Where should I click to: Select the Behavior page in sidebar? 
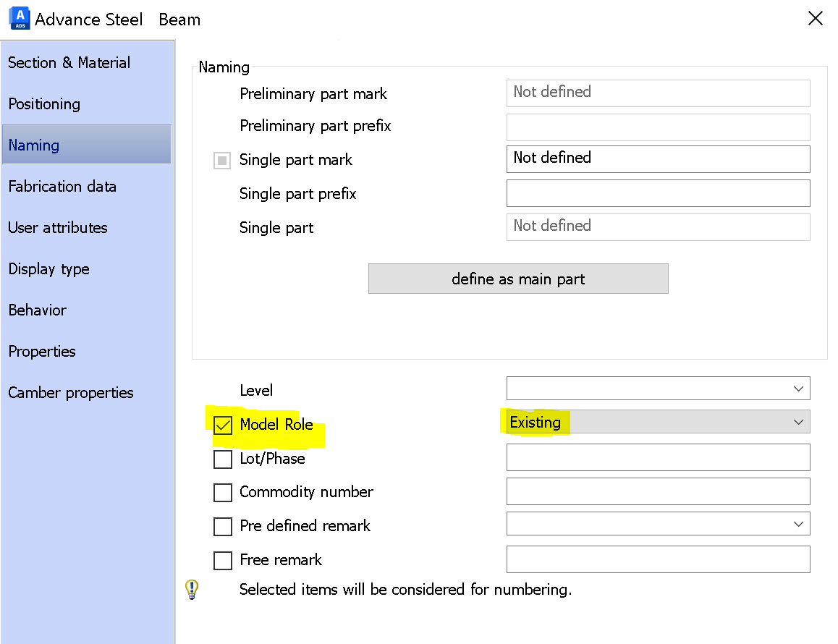(x=37, y=310)
